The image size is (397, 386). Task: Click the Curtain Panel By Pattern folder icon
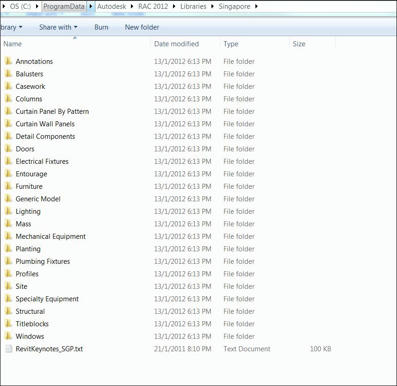[8, 111]
